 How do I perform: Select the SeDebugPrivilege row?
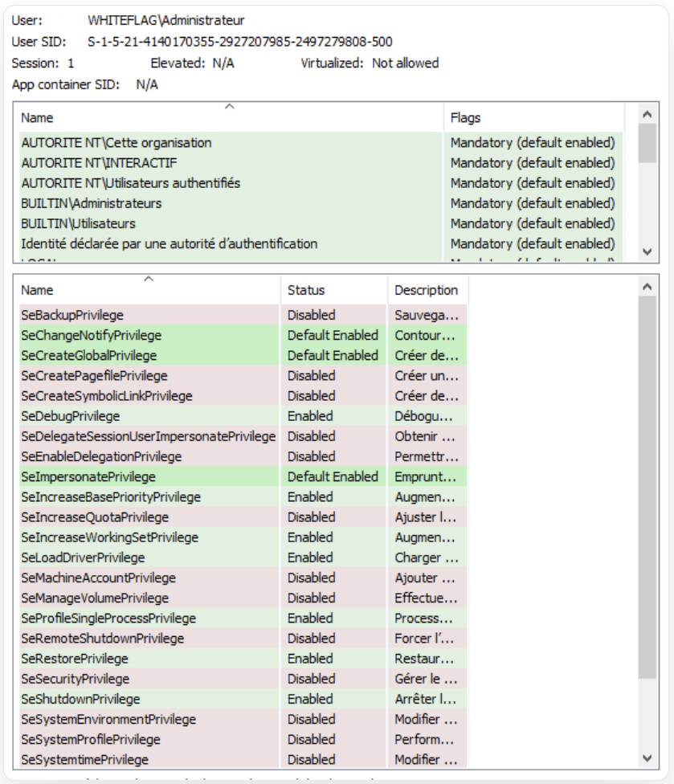(71, 416)
